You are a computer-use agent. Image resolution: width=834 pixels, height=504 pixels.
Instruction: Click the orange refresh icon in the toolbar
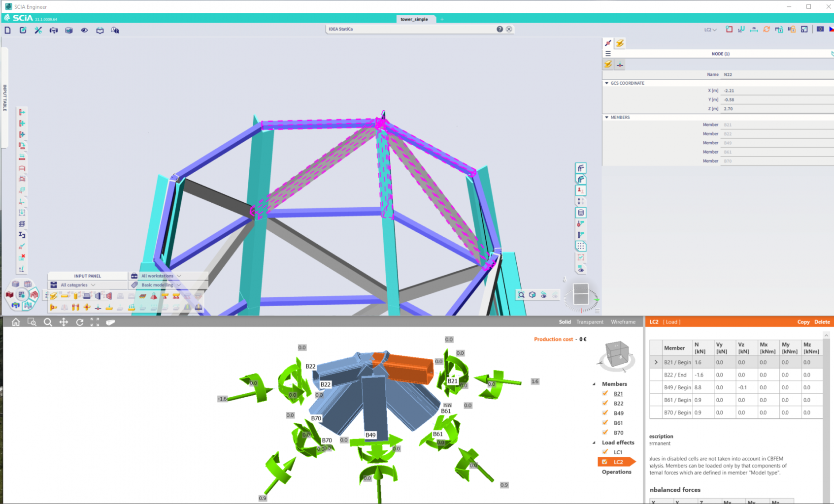click(767, 30)
